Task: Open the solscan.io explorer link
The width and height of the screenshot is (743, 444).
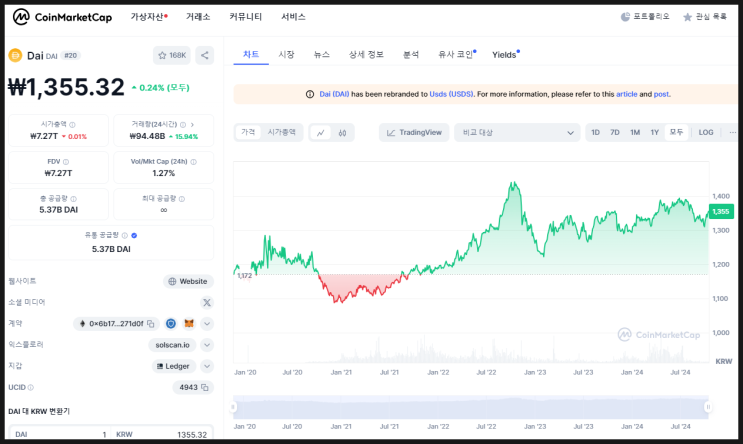Action: click(x=172, y=345)
